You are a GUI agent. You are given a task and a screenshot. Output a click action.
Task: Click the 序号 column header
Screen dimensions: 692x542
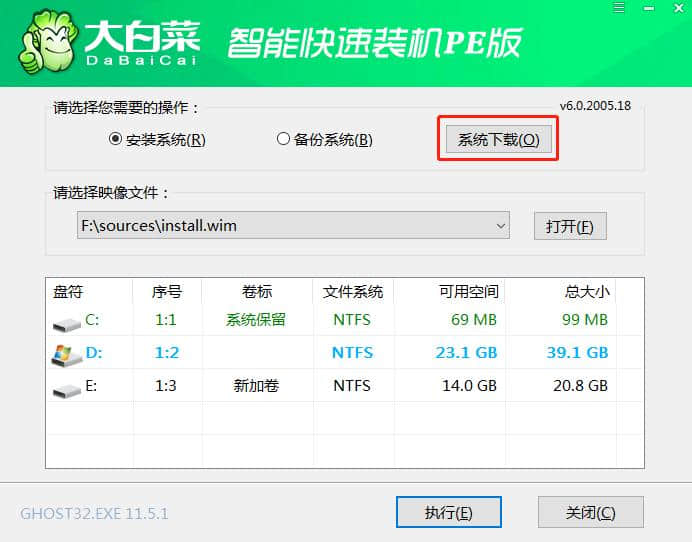coord(167,292)
